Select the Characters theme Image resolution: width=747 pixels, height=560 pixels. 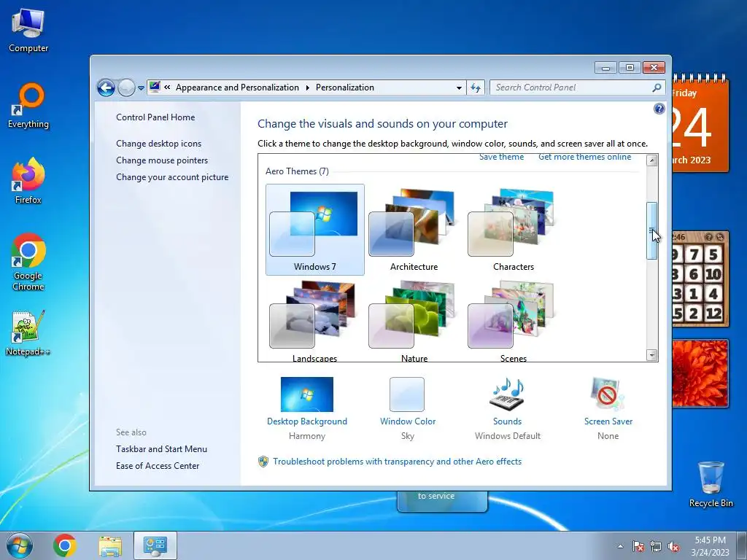click(513, 230)
